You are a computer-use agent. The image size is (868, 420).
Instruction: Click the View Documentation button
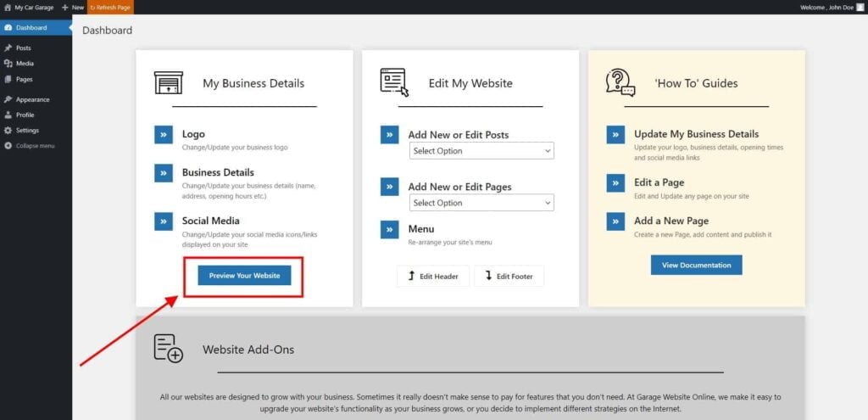tap(696, 265)
